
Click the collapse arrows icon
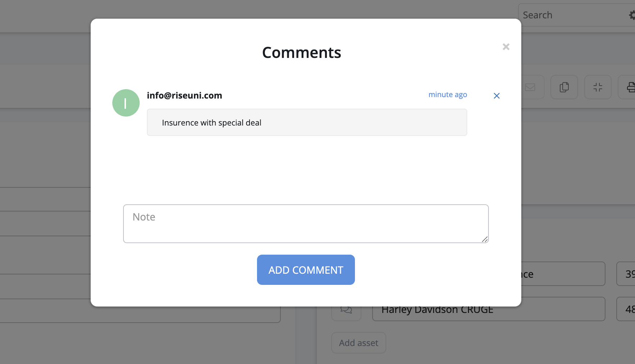point(598,87)
